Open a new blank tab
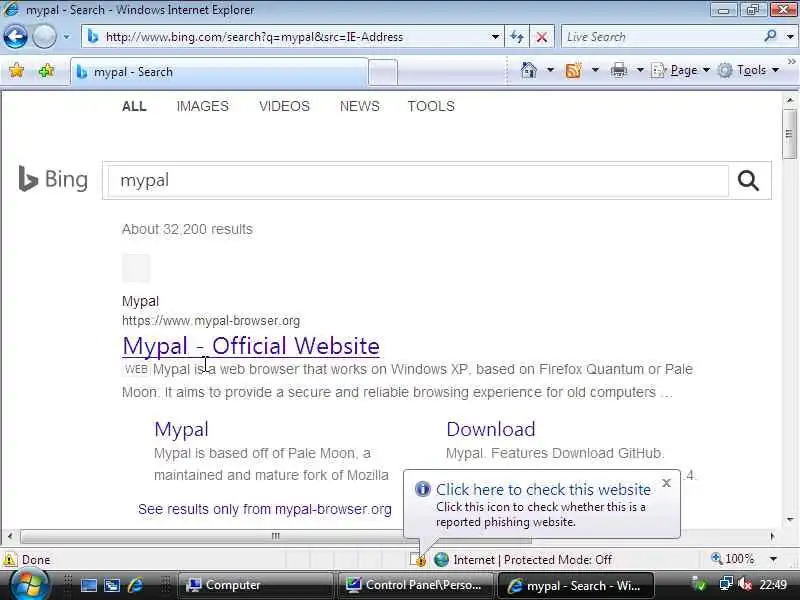The image size is (800, 600). pyautogui.click(x=383, y=72)
